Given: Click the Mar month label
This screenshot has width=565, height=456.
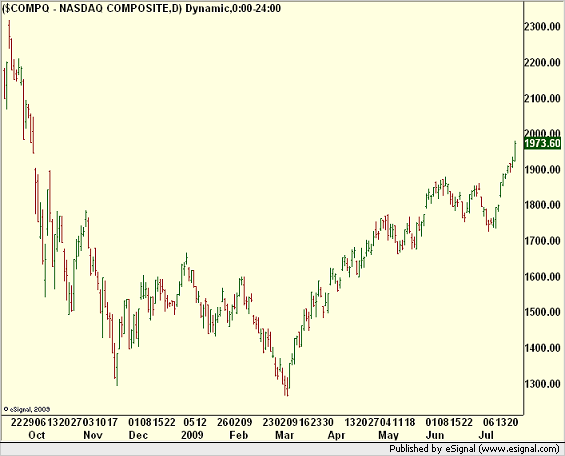Looking at the screenshot, I should (x=285, y=435).
